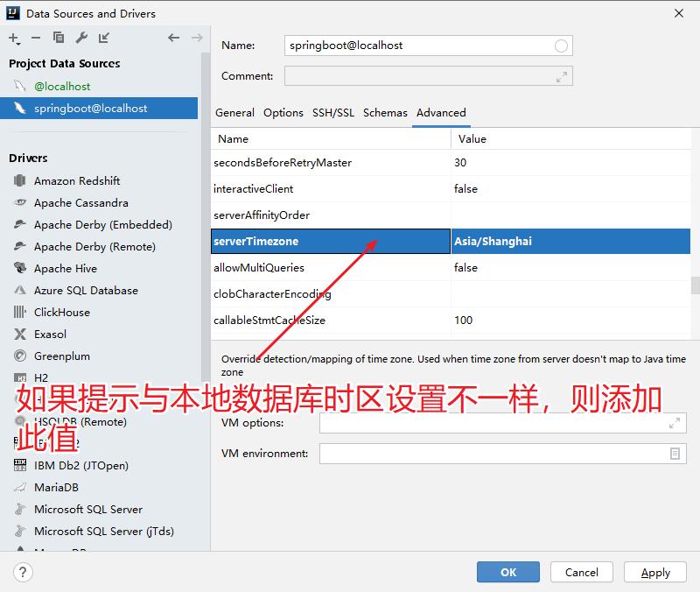
Task: Select Amazon Redshift driver
Action: (x=77, y=181)
